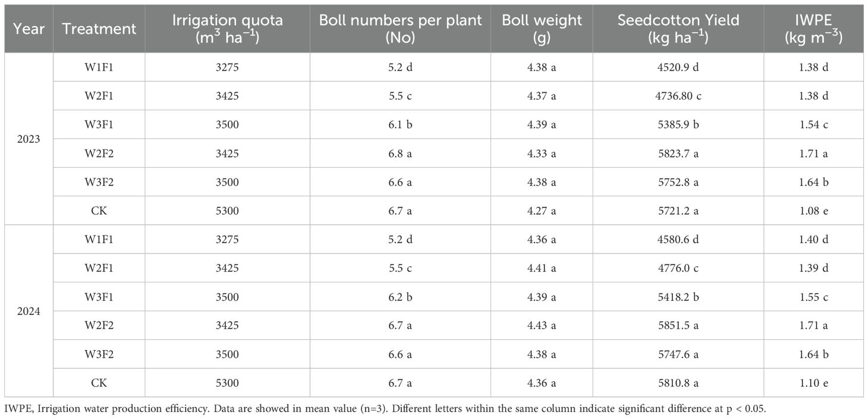The width and height of the screenshot is (868, 419).
Task: Click the Year column header
Action: [29, 29]
